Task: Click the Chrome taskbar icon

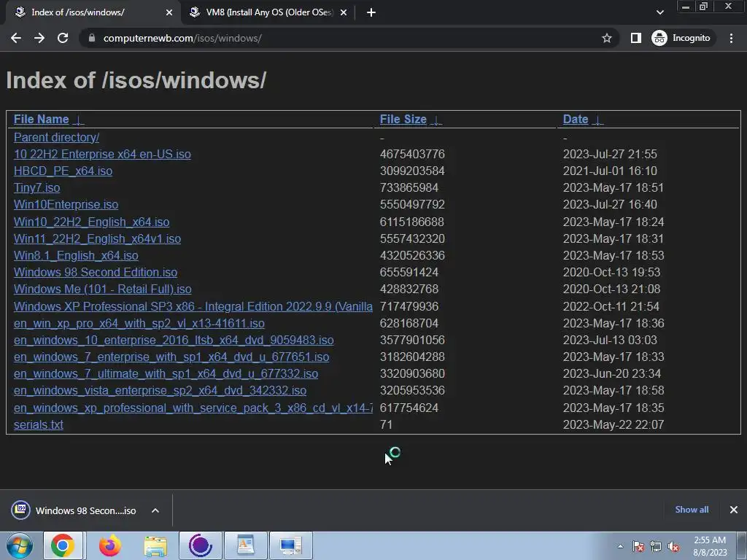Action: (63, 545)
